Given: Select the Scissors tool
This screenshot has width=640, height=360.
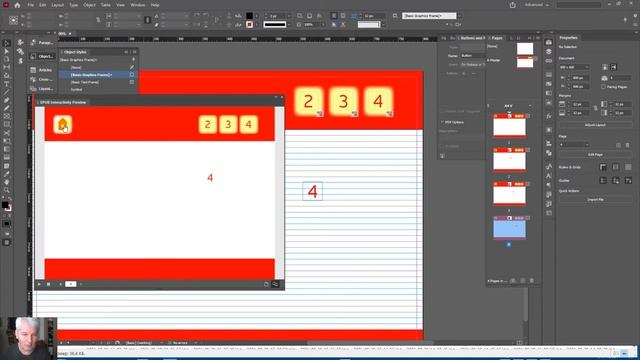Looking at the screenshot, I should click(6, 133).
